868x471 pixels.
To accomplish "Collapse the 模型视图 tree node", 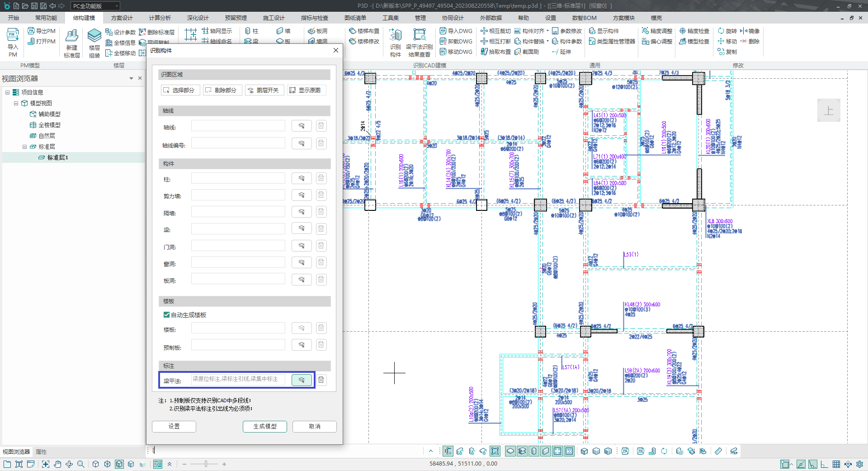I will point(16,103).
